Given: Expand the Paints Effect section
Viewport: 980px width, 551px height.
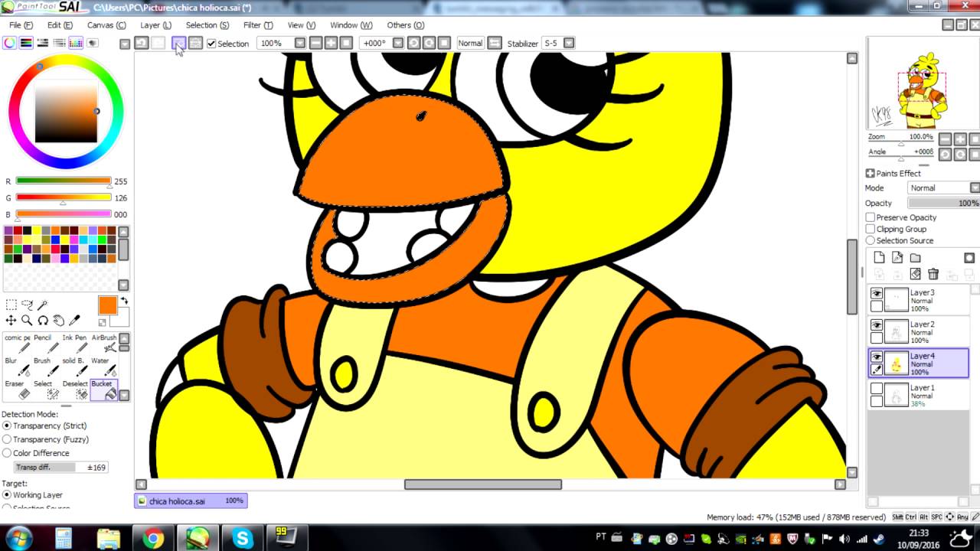Looking at the screenshot, I should click(871, 174).
